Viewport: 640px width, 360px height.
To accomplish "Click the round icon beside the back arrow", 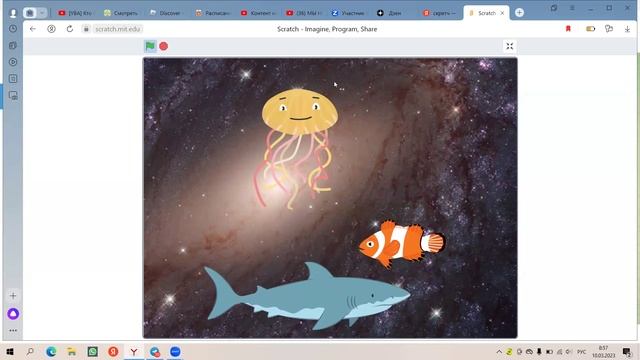I will click(51, 29).
